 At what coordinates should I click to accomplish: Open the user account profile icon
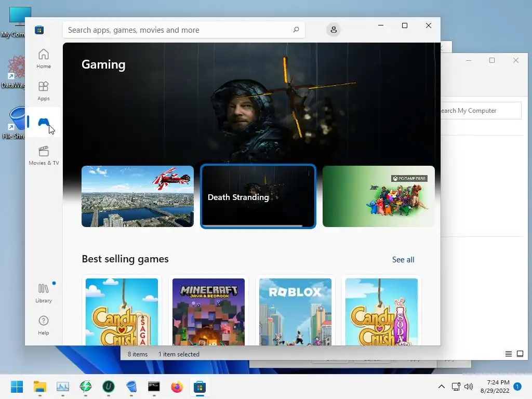tap(334, 30)
